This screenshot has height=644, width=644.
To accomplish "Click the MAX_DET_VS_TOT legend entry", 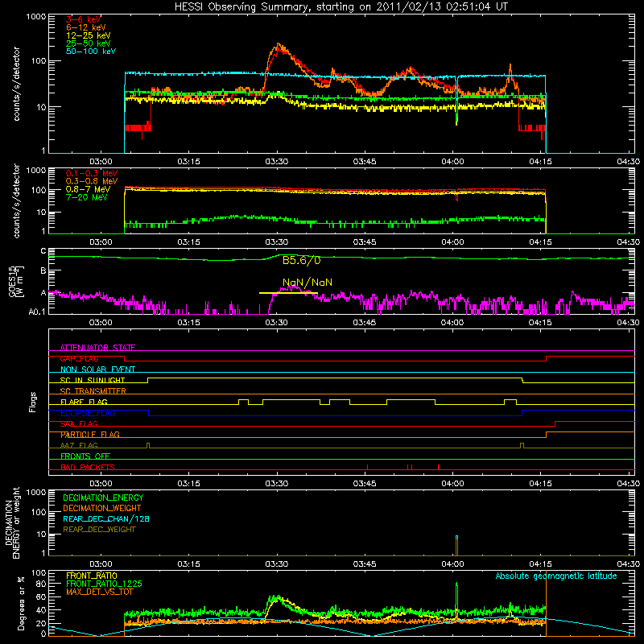I will 99,592.
